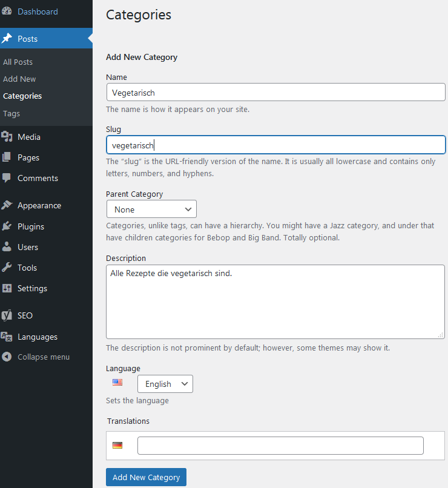Screen dimensions: 448x488
Task: Click the Translations section label
Action: tap(128, 421)
